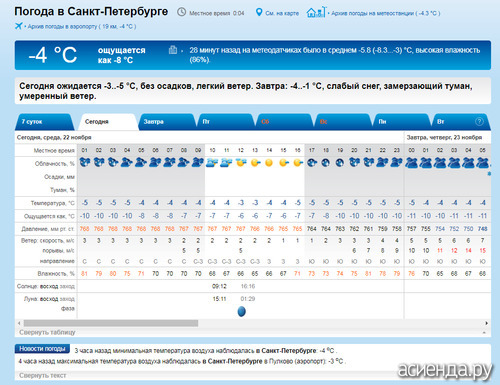Collapse table via Свернуть таблицу
The image size is (500, 385).
coord(47,332)
